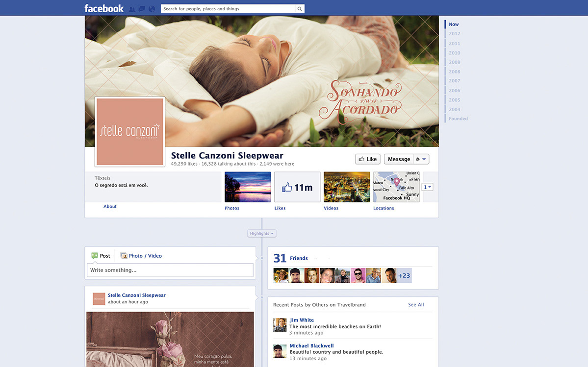Click the Videos label link
Image resolution: width=588 pixels, height=367 pixels.
[x=331, y=208]
